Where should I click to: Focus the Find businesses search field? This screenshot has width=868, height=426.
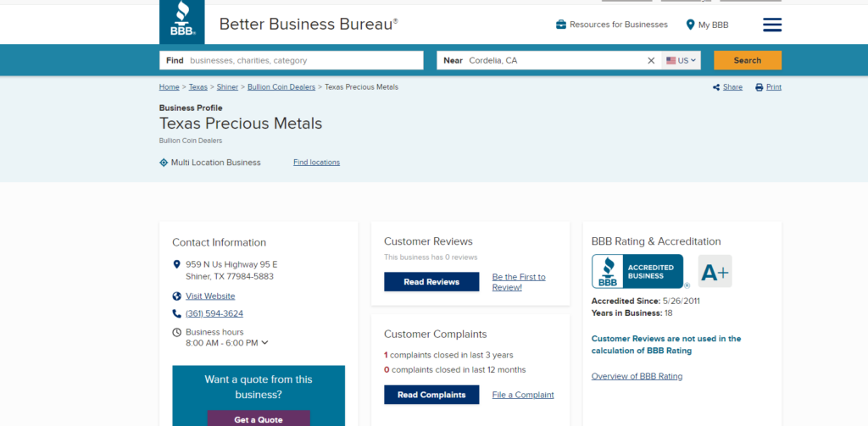pos(292,61)
